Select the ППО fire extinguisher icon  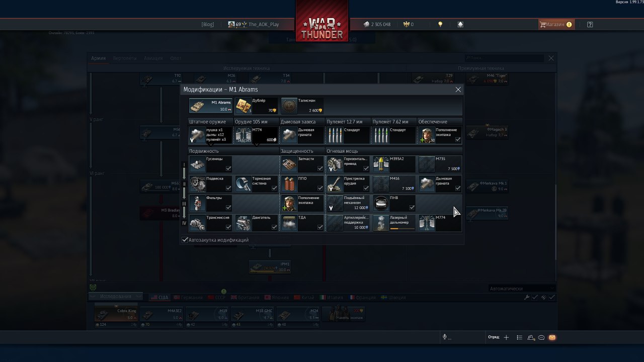pyautogui.click(x=289, y=184)
